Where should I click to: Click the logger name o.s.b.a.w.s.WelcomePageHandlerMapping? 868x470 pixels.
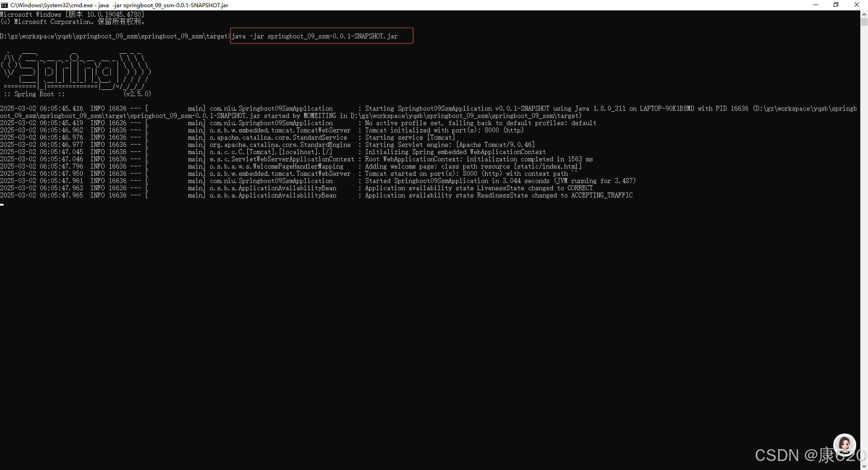click(x=277, y=166)
